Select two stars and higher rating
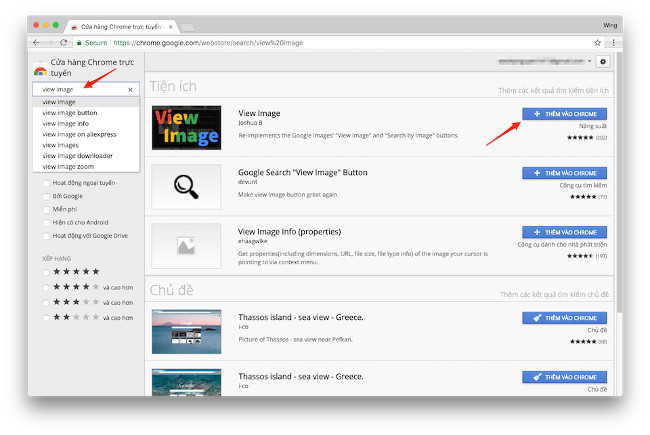This screenshot has width=650, height=435. (x=46, y=318)
